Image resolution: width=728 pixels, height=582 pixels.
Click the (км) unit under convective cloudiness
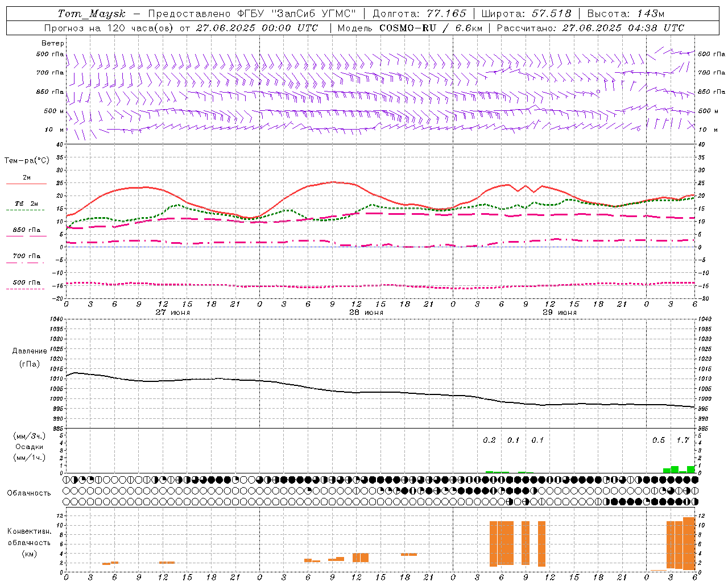30,554
